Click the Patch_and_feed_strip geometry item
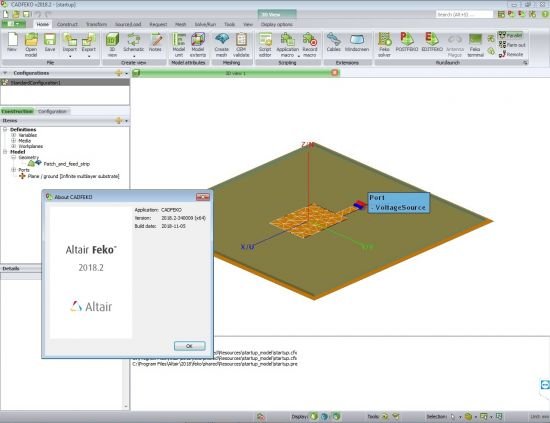The width and height of the screenshot is (550, 423). click(x=67, y=164)
